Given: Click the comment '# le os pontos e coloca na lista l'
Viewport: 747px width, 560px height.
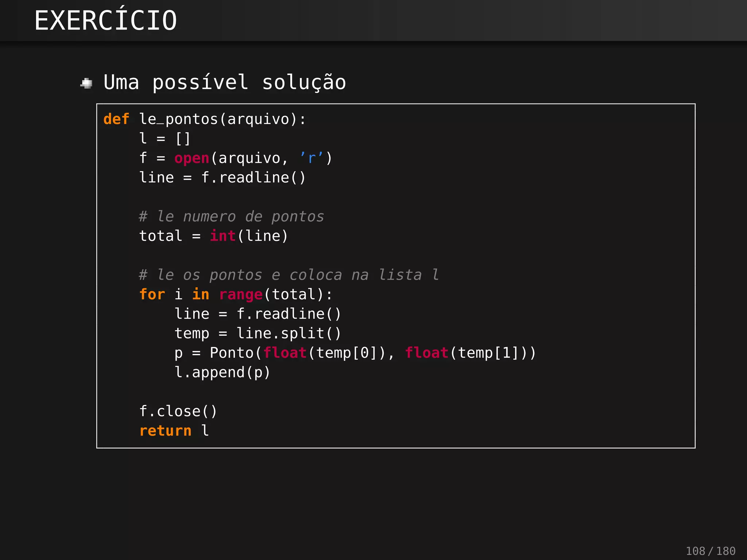Looking at the screenshot, I should click(x=289, y=275).
